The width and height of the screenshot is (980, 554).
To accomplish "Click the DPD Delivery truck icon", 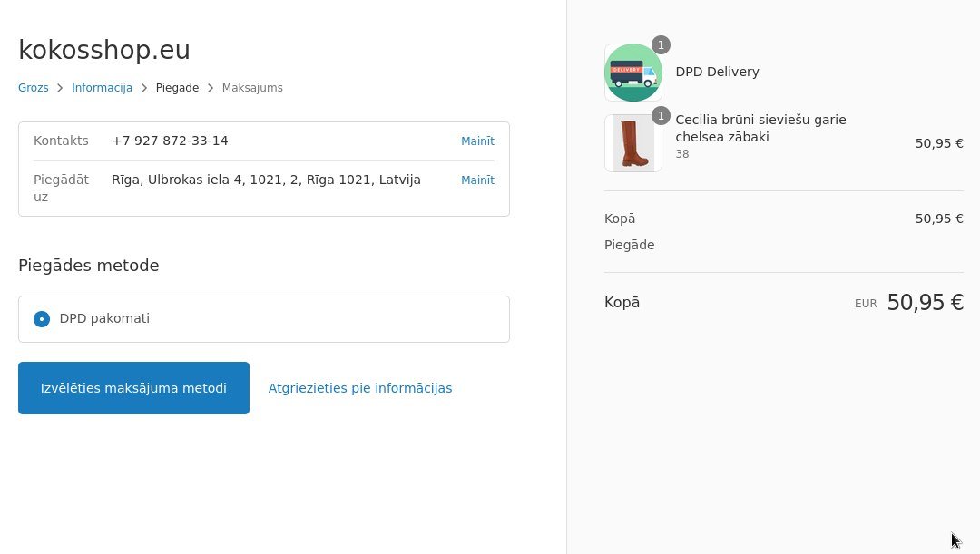I will [x=632, y=73].
